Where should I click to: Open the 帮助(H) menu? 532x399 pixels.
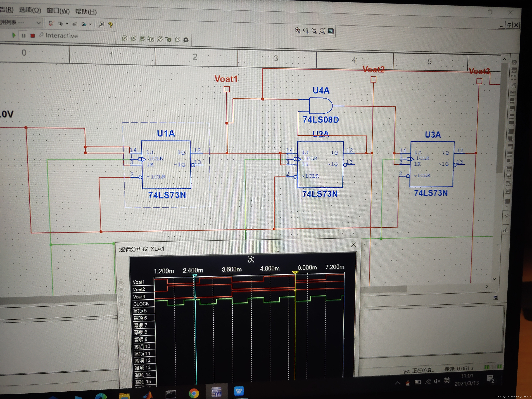click(86, 11)
